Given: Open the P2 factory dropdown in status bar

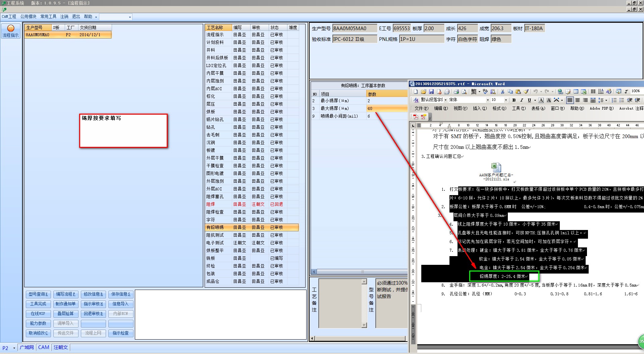Looking at the screenshot, I should click(14, 348).
